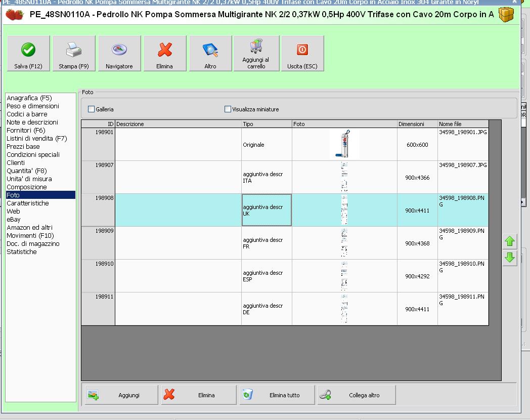Open Amazon ed altri section
Image resolution: width=530 pixels, height=420 pixels.
point(29,228)
